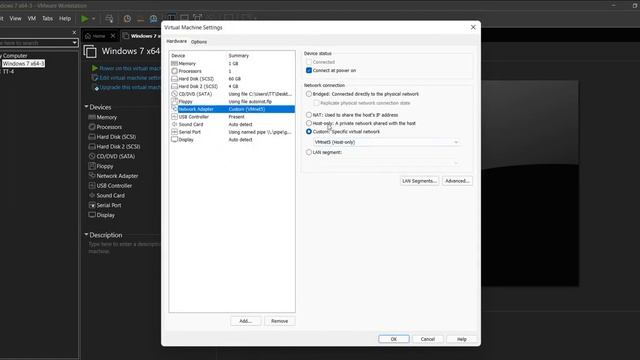Open the VM menu

click(31, 18)
